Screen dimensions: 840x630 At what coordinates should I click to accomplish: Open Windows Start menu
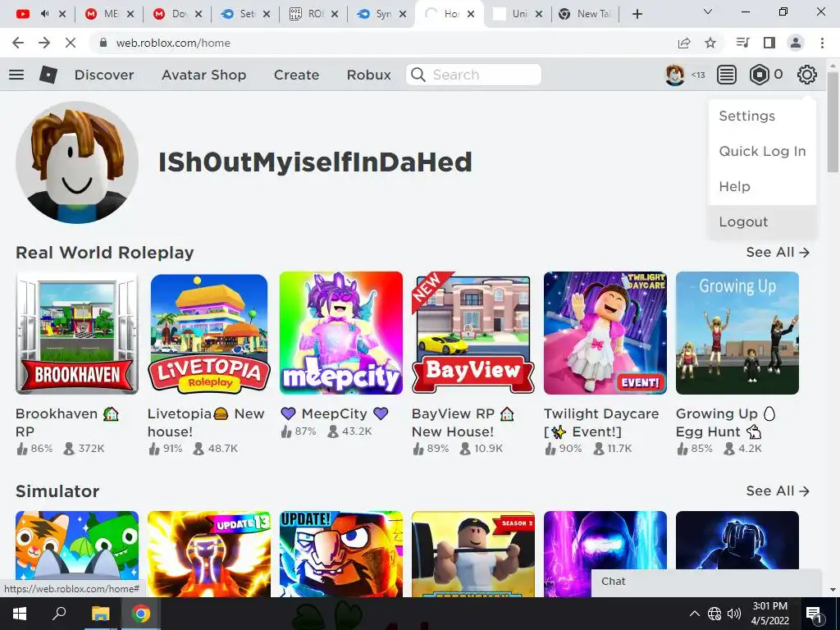20,614
